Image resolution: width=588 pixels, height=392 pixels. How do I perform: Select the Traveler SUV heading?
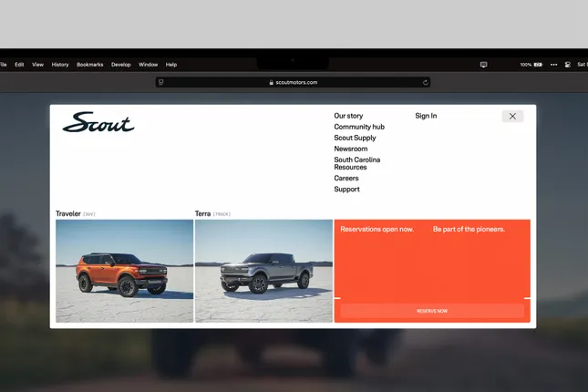coord(76,213)
